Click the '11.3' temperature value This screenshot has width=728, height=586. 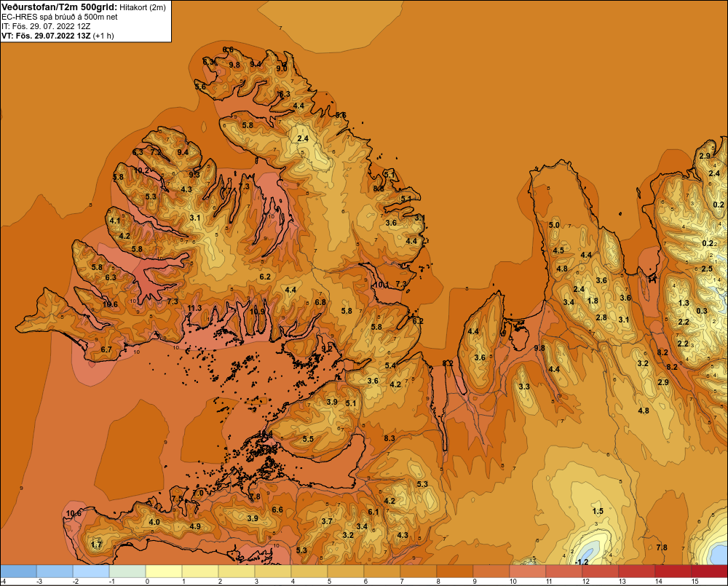click(194, 308)
